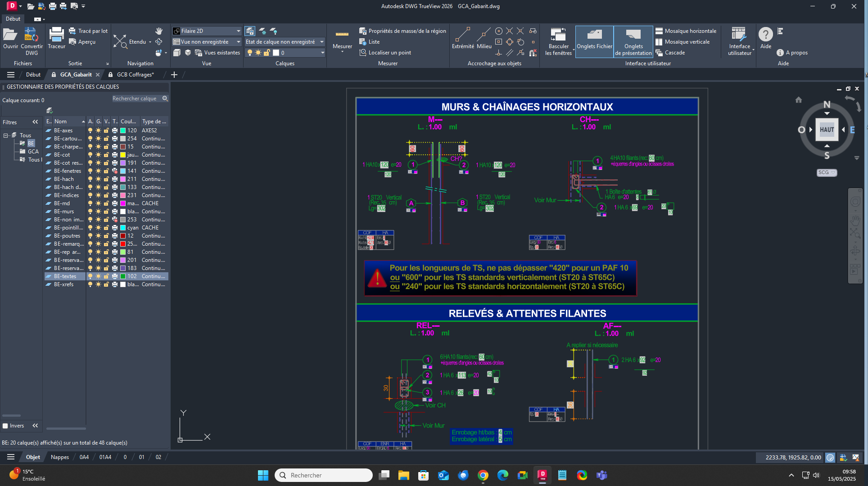868x486 pixels.
Task: Open the layer properties manager icon in Calques
Action: click(x=250, y=31)
